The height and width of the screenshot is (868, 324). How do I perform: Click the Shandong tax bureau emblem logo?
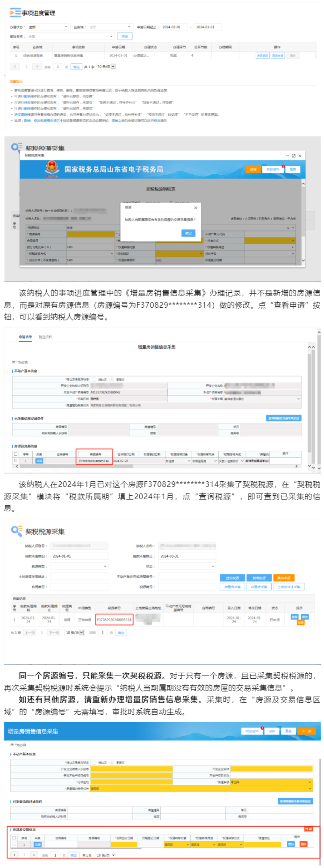52,169
